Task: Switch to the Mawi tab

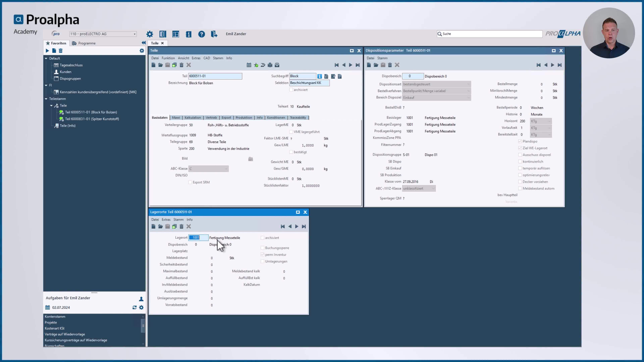Action: [176, 117]
